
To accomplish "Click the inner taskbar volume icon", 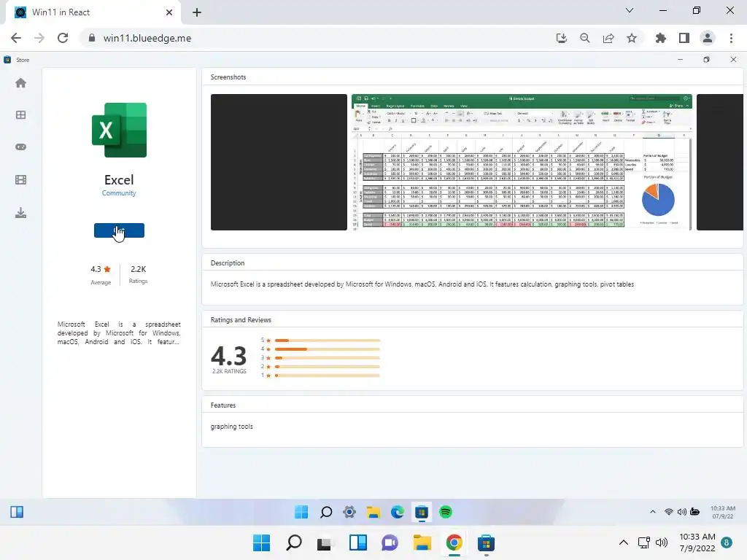I will pyautogui.click(x=682, y=512).
